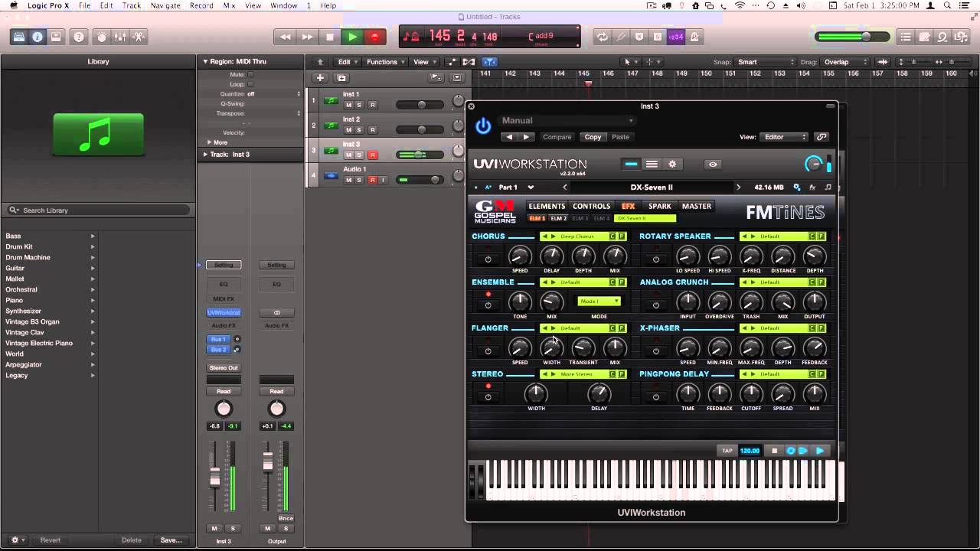Toggle the UVI Workstation eye button
This screenshot has height=551, width=980.
pos(713,164)
